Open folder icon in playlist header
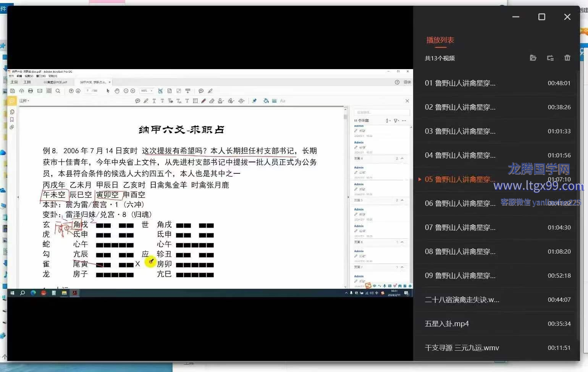The width and height of the screenshot is (588, 372). coord(533,58)
